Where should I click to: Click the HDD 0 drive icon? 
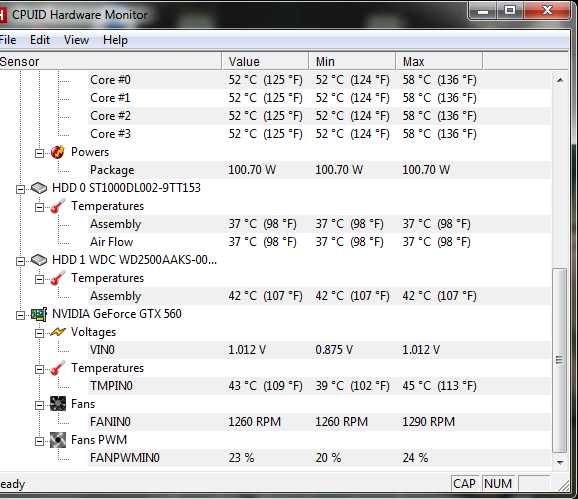point(39,188)
